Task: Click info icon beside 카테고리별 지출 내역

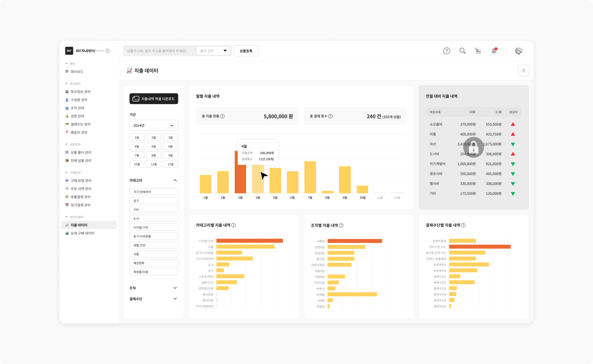Action: (234, 225)
